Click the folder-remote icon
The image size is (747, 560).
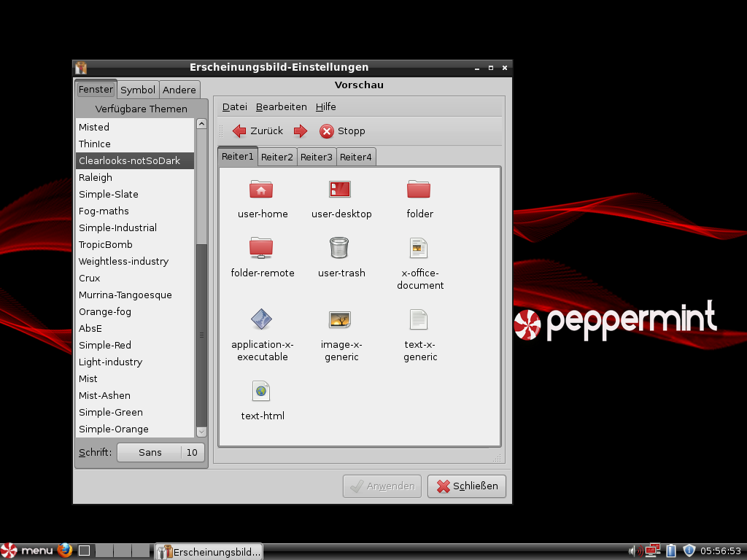tap(262, 248)
